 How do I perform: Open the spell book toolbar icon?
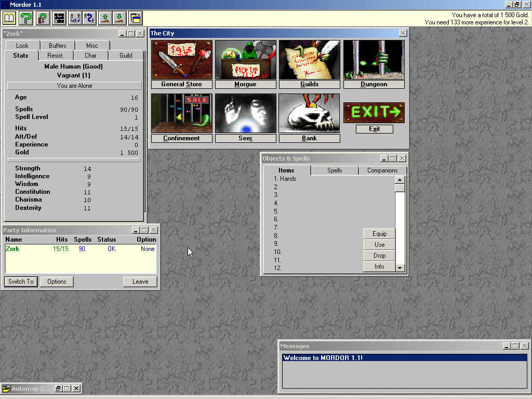click(x=9, y=18)
